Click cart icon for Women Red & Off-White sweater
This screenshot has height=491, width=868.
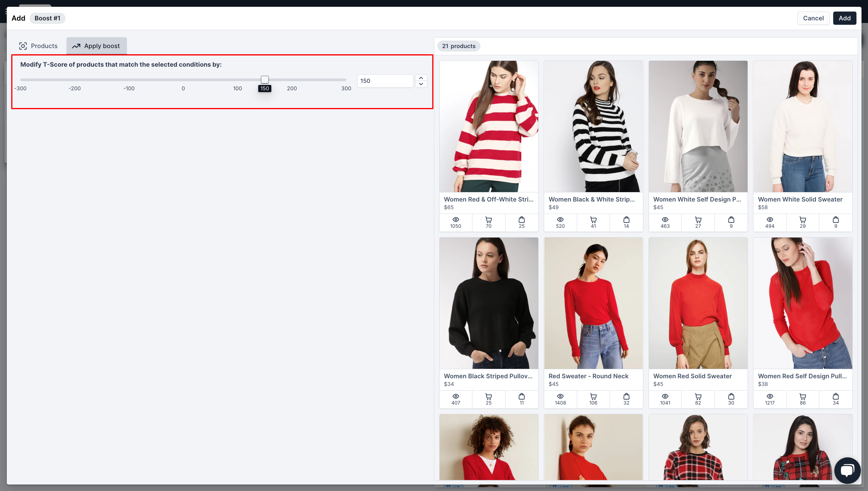coord(489,220)
